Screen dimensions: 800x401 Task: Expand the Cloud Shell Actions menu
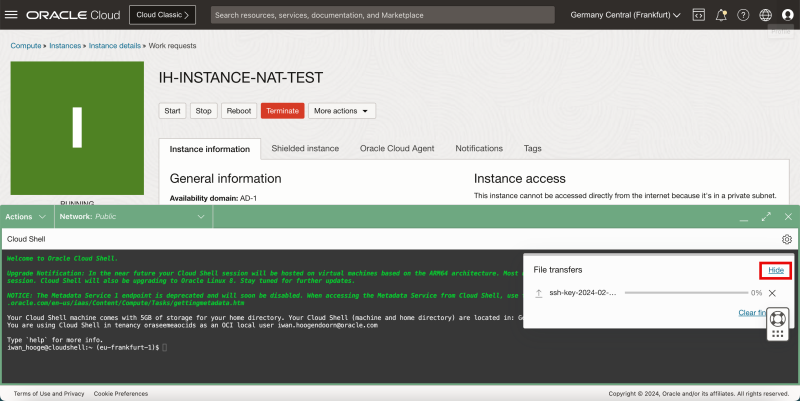(26, 217)
